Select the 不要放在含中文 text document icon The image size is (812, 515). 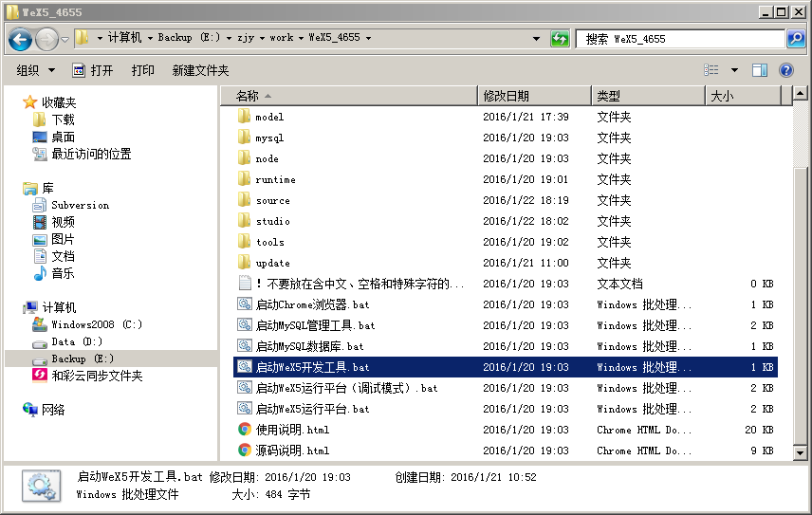(x=245, y=284)
